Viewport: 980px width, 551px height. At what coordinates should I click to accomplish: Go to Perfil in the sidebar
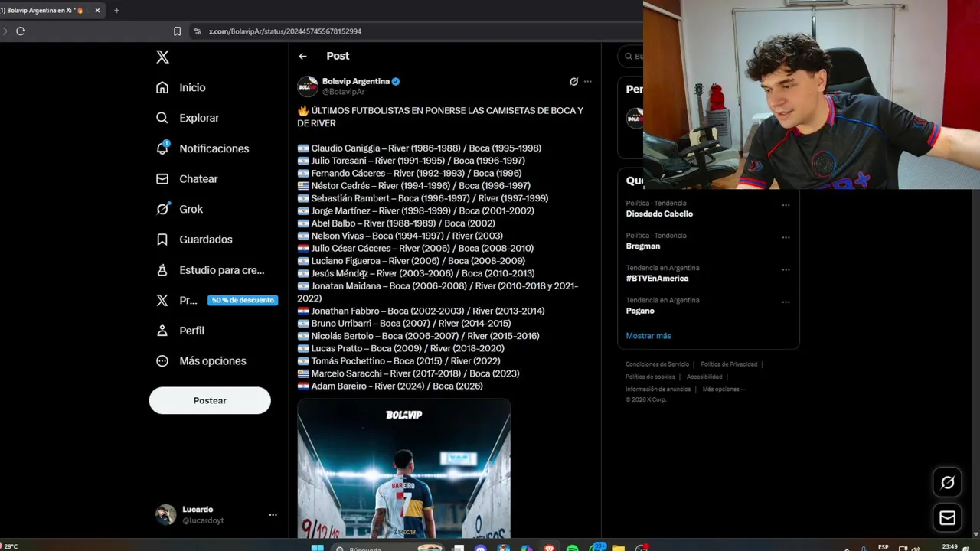click(180, 331)
